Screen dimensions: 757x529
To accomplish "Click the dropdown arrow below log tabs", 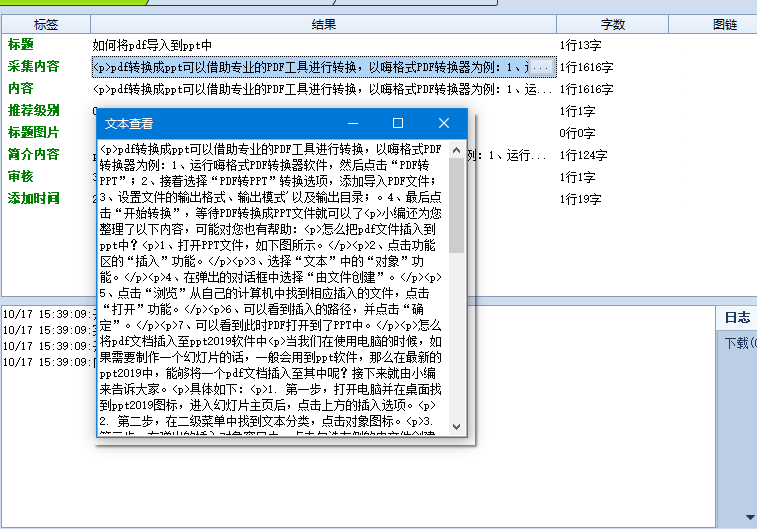I will (750, 517).
